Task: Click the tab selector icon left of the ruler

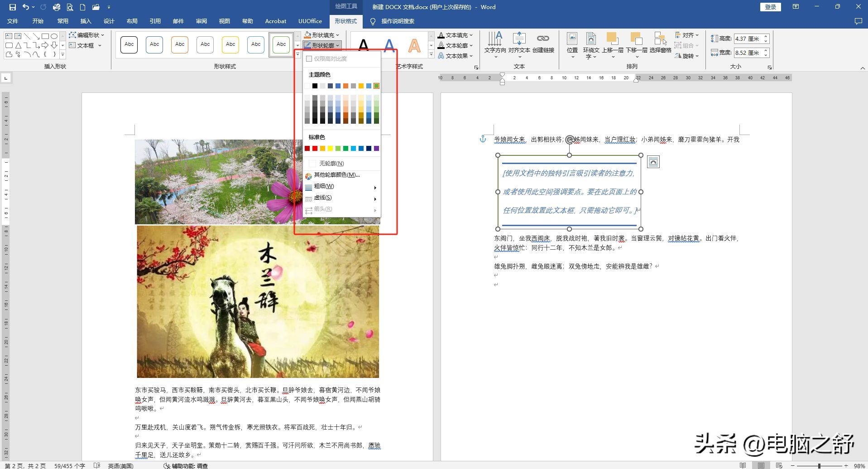Action: pyautogui.click(x=6, y=78)
